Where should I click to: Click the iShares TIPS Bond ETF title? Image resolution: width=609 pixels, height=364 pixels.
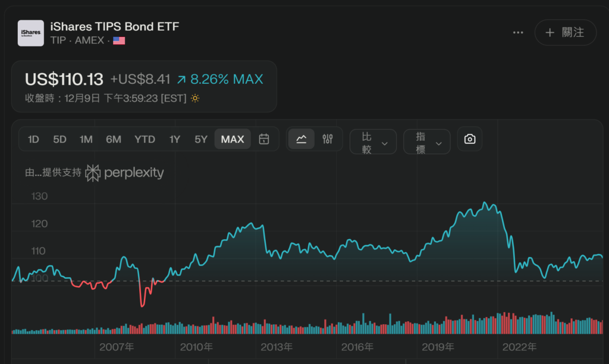[x=115, y=26]
